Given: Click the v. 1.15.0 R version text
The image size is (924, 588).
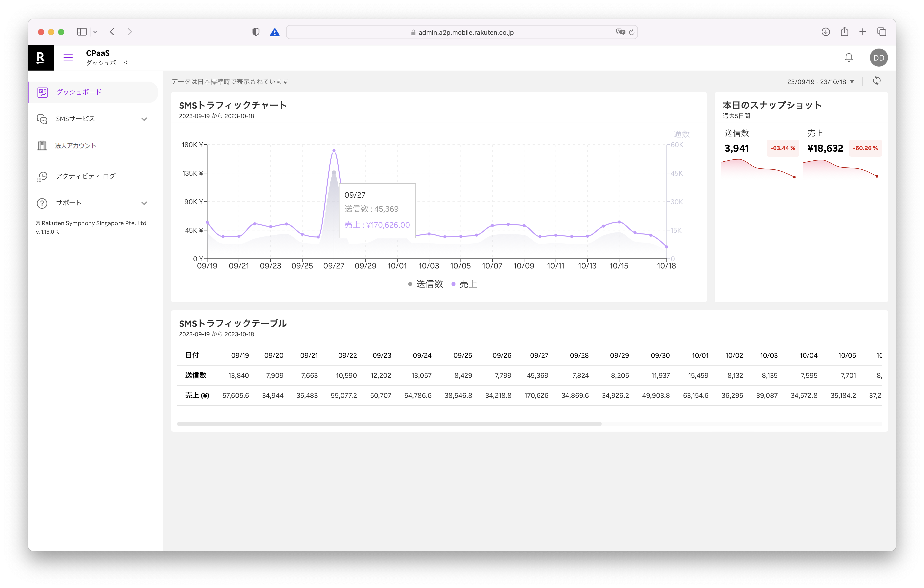Looking at the screenshot, I should coord(47,232).
